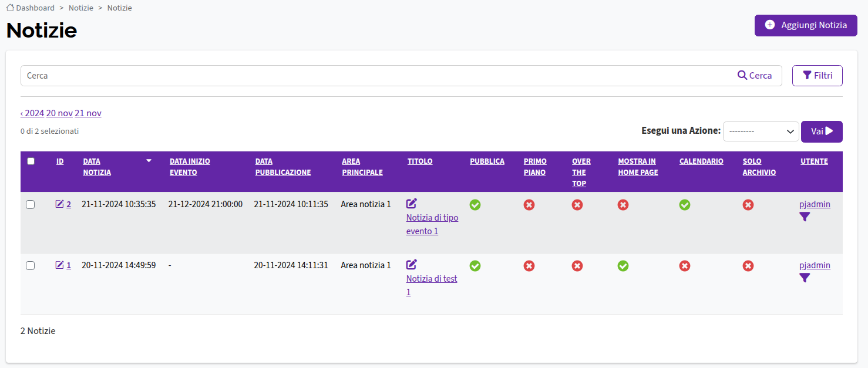The height and width of the screenshot is (368, 868).
Task: Click the Over the Top red cross for news 2
Action: coord(577,205)
